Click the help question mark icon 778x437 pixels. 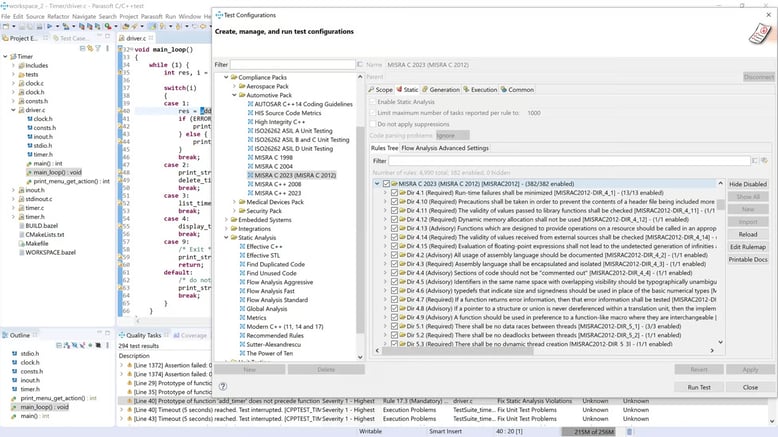tap(225, 386)
